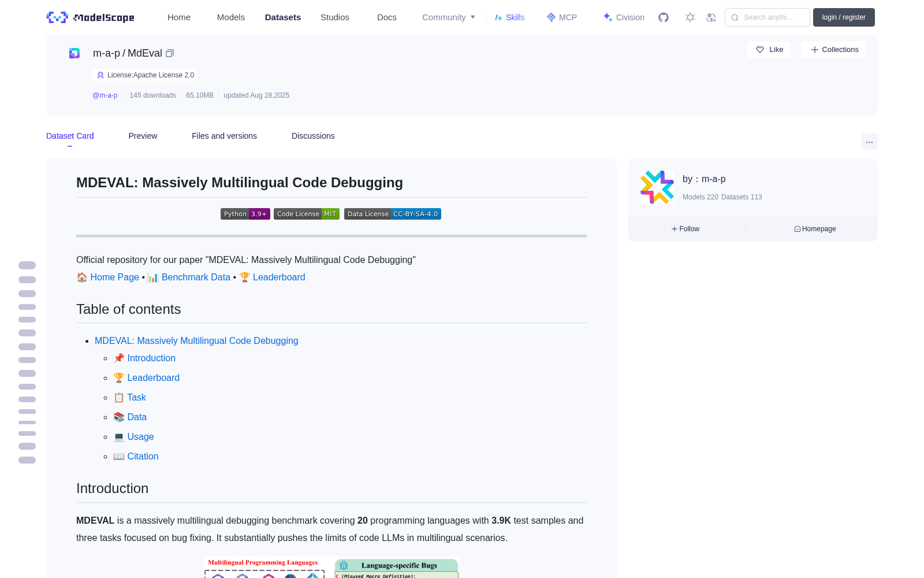Follow the m-a-p organization
This screenshot has width=924, height=578.
[x=685, y=229]
